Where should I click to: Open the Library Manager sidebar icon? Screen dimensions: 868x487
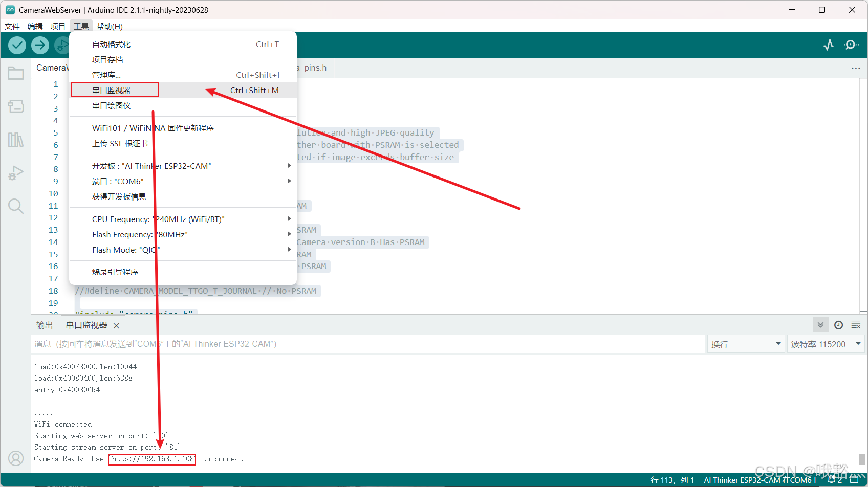pyautogui.click(x=16, y=140)
